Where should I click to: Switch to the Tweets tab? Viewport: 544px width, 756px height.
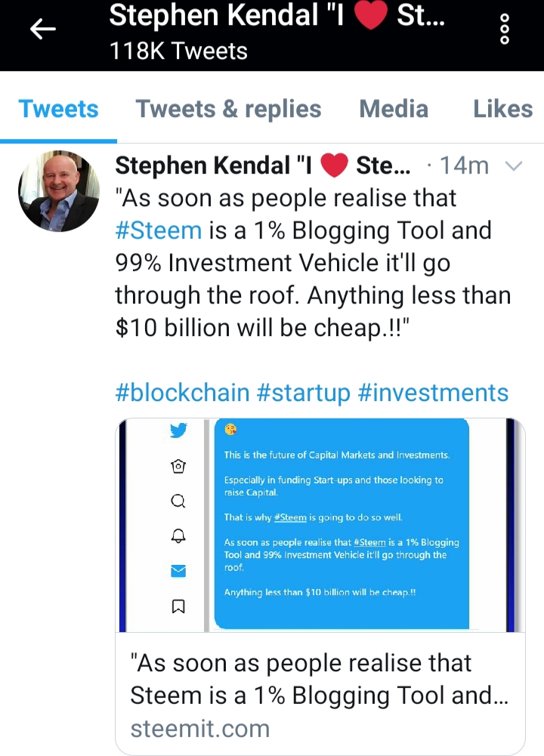[x=58, y=109]
